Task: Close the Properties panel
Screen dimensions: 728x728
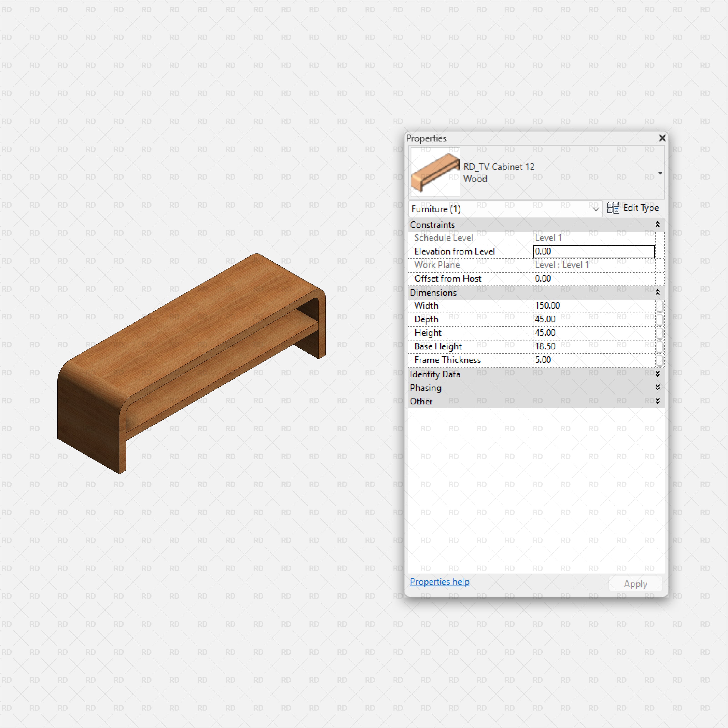Action: click(x=662, y=138)
